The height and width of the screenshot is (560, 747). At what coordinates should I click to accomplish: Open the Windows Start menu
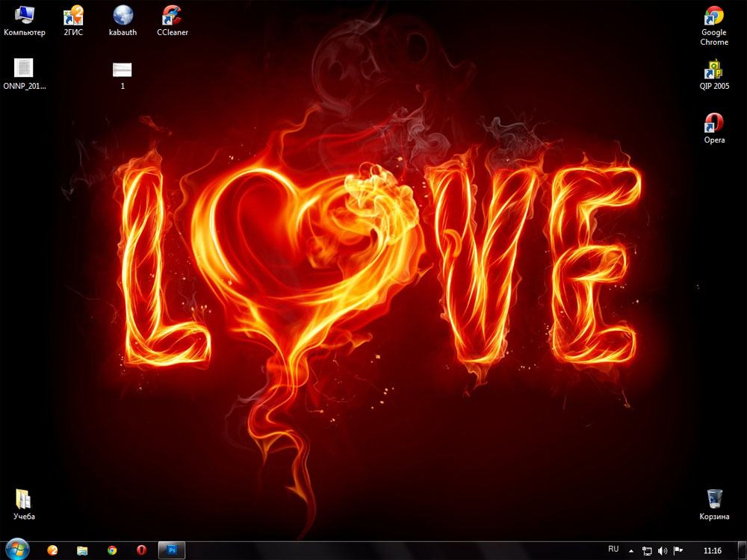coord(18,550)
